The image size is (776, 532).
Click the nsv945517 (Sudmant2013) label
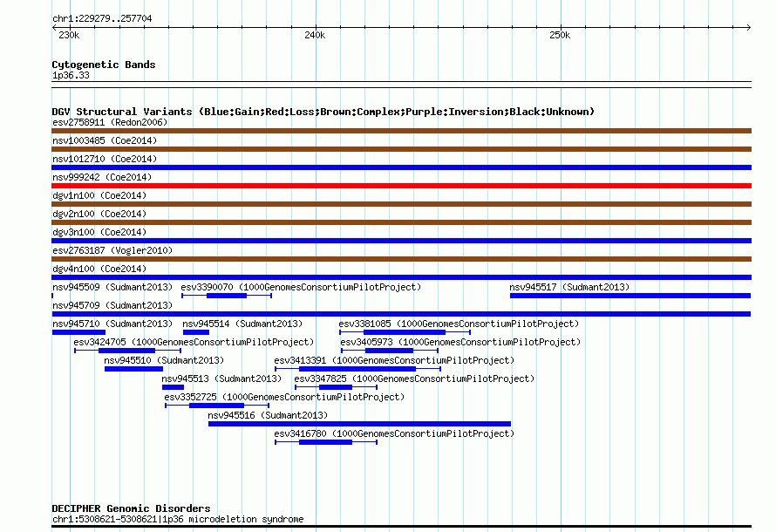tap(569, 287)
